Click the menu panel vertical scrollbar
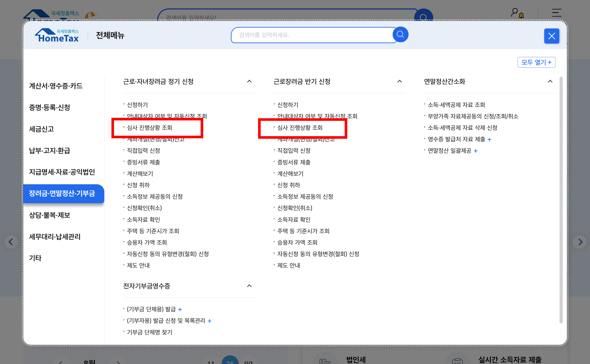The height and width of the screenshot is (364, 590). click(x=561, y=200)
